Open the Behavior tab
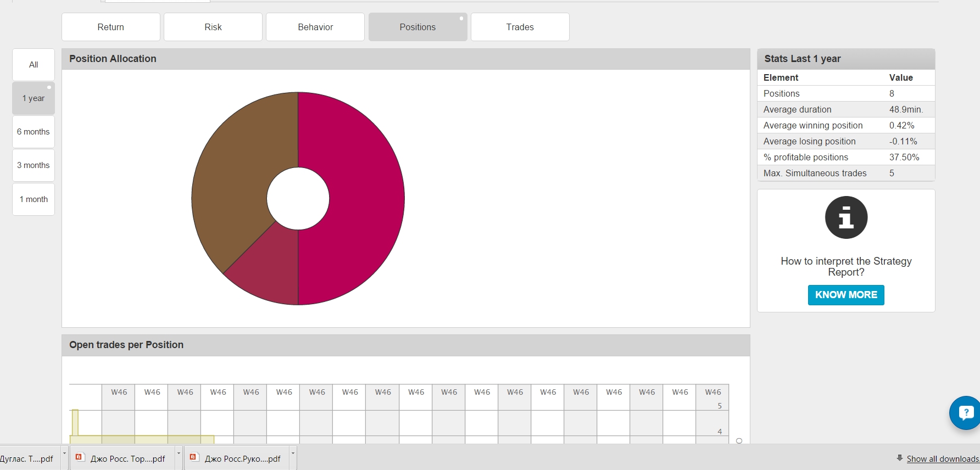The height and width of the screenshot is (470, 980). tap(315, 27)
